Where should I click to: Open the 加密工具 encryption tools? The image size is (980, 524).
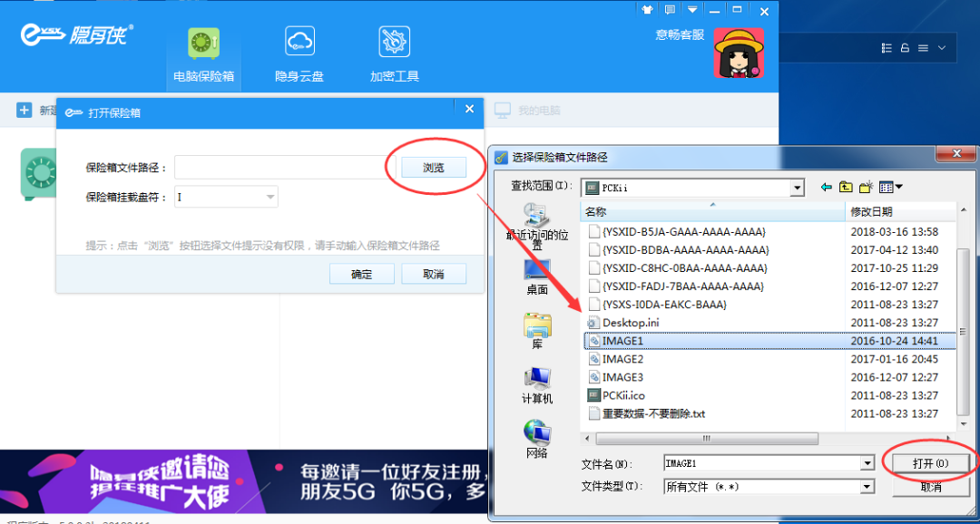tap(395, 54)
